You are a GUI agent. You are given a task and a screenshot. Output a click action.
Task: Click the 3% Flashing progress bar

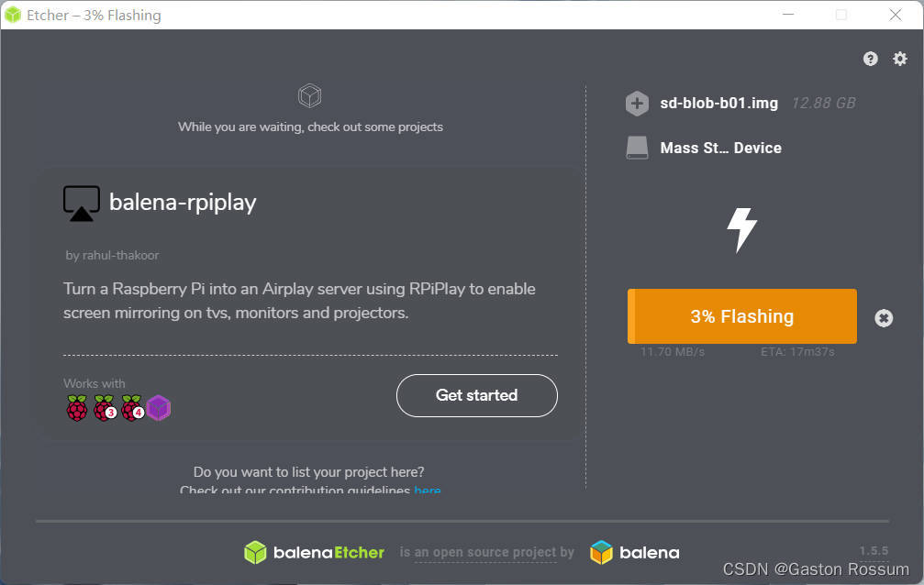coord(741,316)
